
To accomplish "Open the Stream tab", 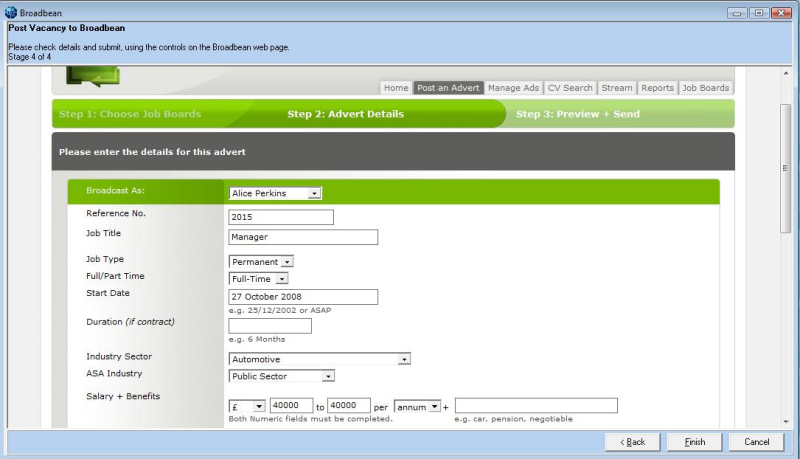I will point(616,88).
